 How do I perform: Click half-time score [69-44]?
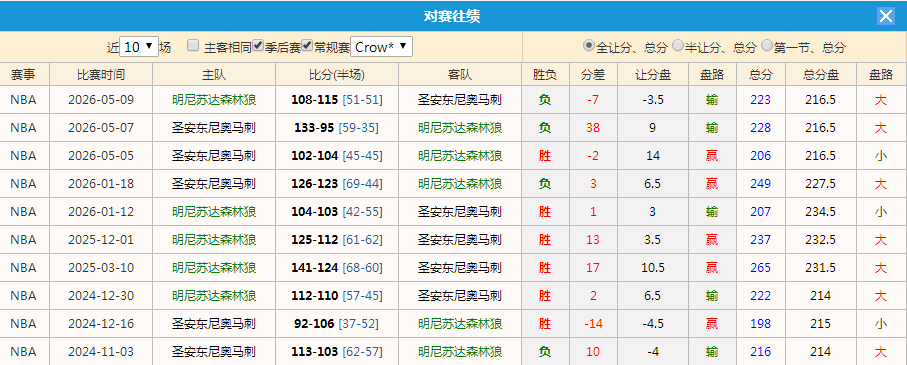(363, 184)
